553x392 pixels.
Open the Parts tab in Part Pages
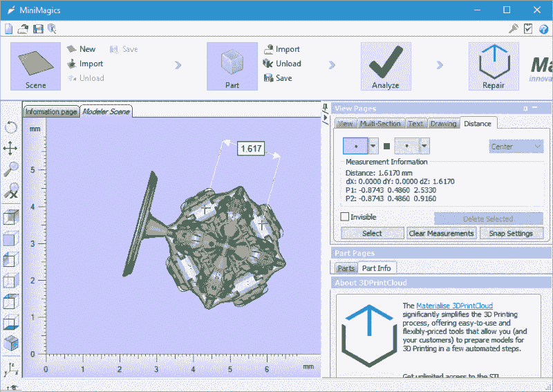tap(346, 268)
